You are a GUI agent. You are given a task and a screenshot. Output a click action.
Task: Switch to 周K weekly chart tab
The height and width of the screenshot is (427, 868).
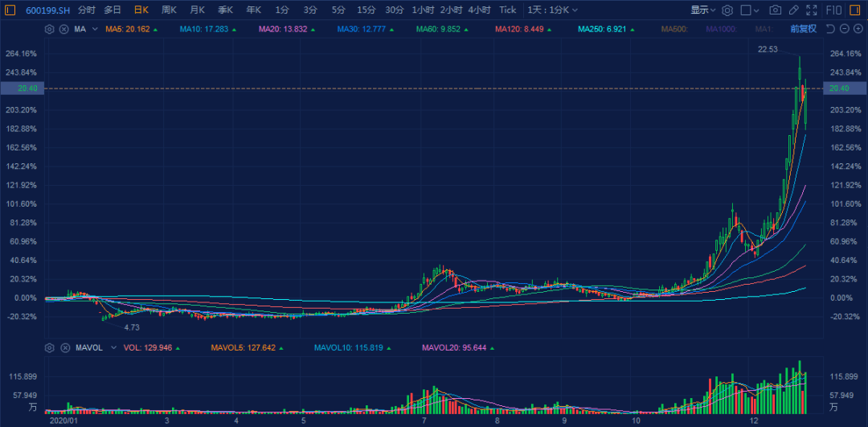[169, 10]
